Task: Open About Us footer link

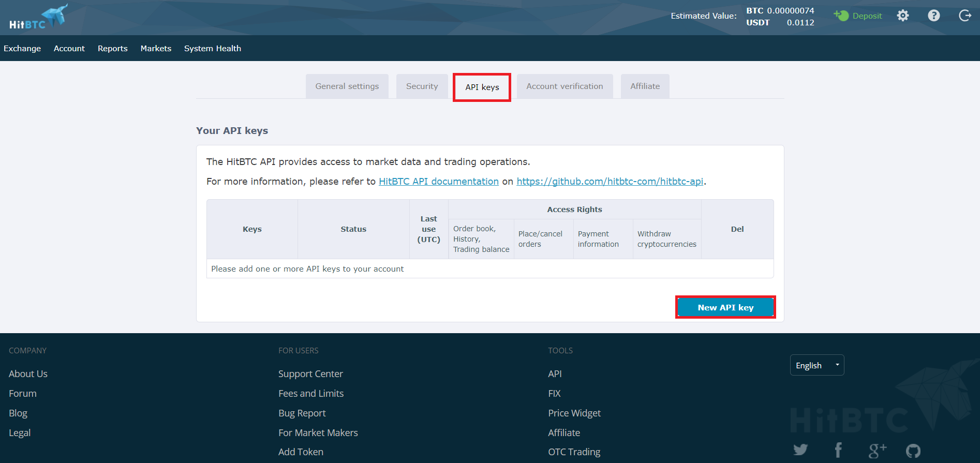Action: click(x=28, y=374)
